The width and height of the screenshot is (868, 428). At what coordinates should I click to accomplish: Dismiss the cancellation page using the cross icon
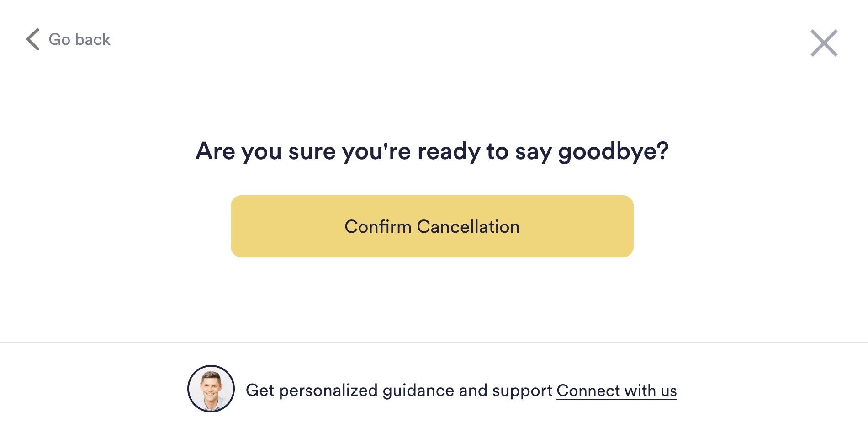(x=824, y=43)
